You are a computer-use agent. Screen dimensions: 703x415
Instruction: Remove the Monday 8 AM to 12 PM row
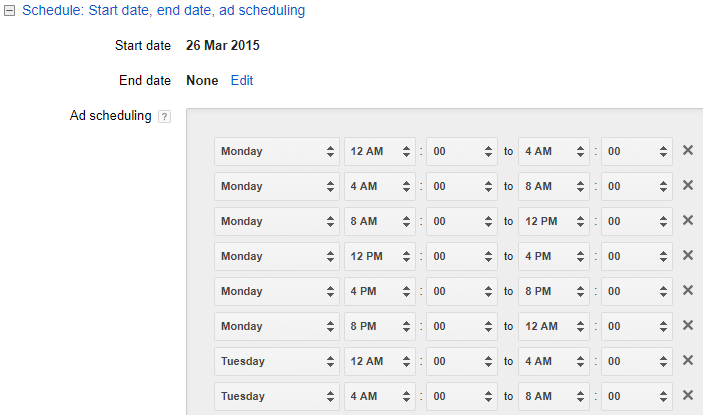(x=687, y=220)
